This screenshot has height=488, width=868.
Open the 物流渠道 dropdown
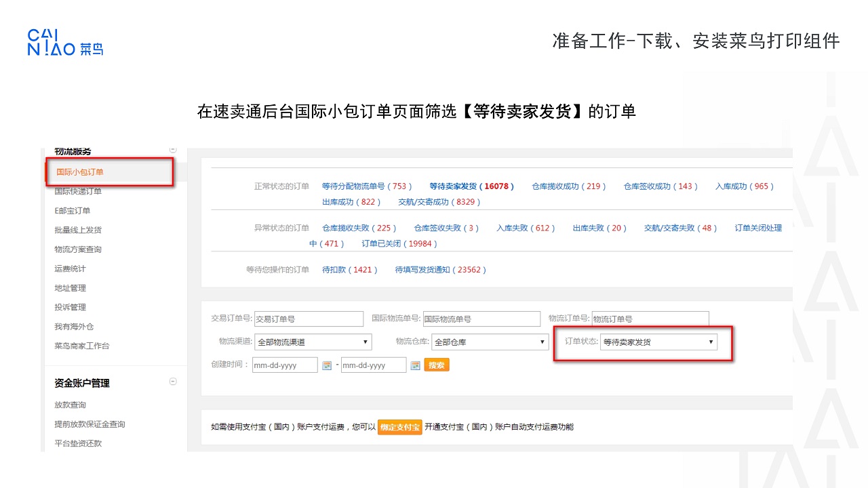pos(313,342)
